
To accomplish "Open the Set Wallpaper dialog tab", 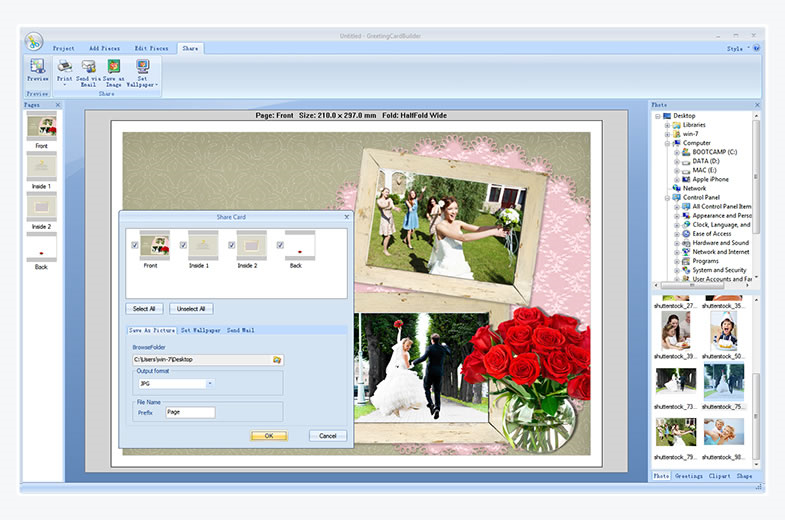I will pos(201,331).
